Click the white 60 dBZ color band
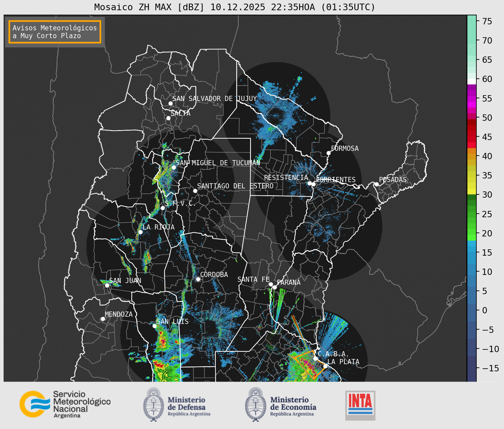Screen dimensions: 504x429 coord(472,81)
